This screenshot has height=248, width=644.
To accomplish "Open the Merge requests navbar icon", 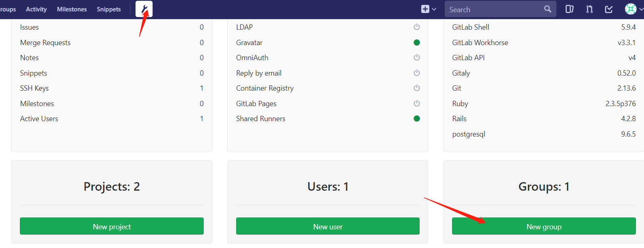I will tap(589, 9).
